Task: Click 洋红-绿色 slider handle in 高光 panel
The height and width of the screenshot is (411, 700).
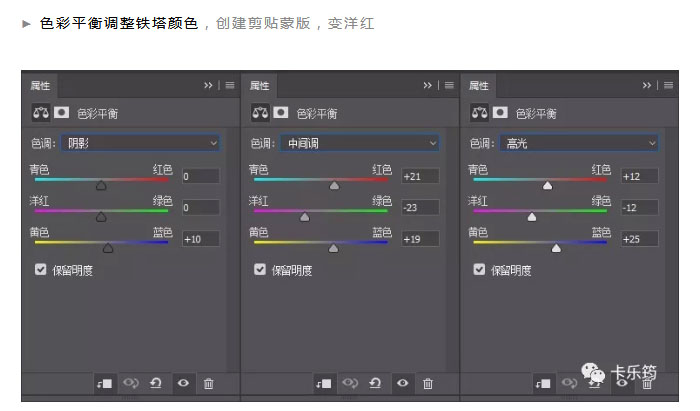Action: click(x=532, y=216)
